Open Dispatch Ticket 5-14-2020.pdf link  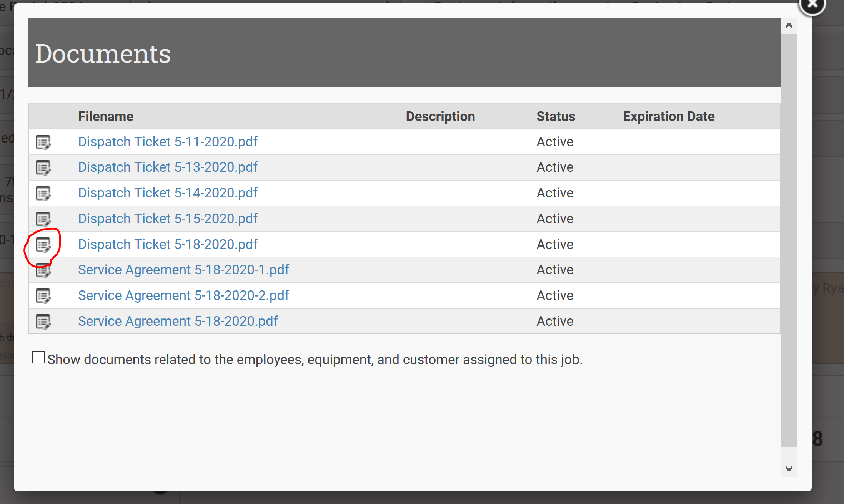coord(168,193)
